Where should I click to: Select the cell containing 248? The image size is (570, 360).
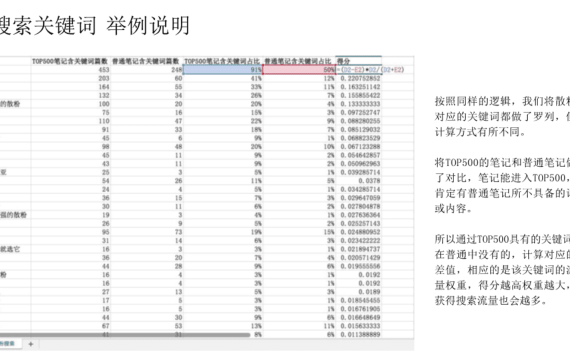pos(147,69)
